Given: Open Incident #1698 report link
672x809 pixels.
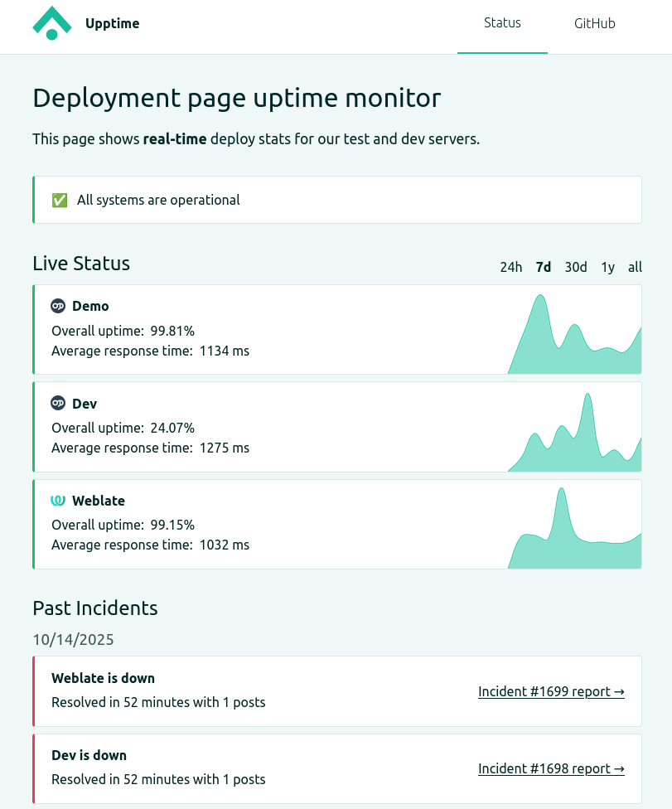Looking at the screenshot, I should (x=551, y=768).
